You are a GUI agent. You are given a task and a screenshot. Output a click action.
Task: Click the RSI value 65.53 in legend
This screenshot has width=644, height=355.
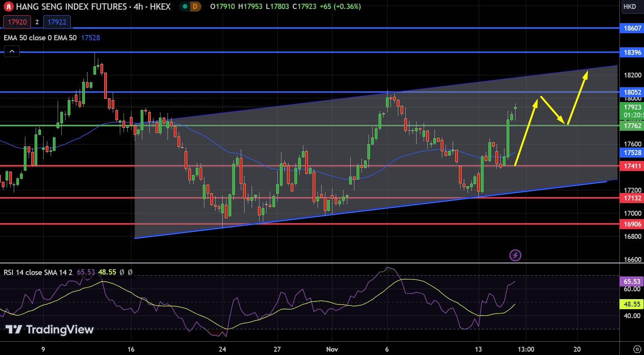tap(86, 272)
